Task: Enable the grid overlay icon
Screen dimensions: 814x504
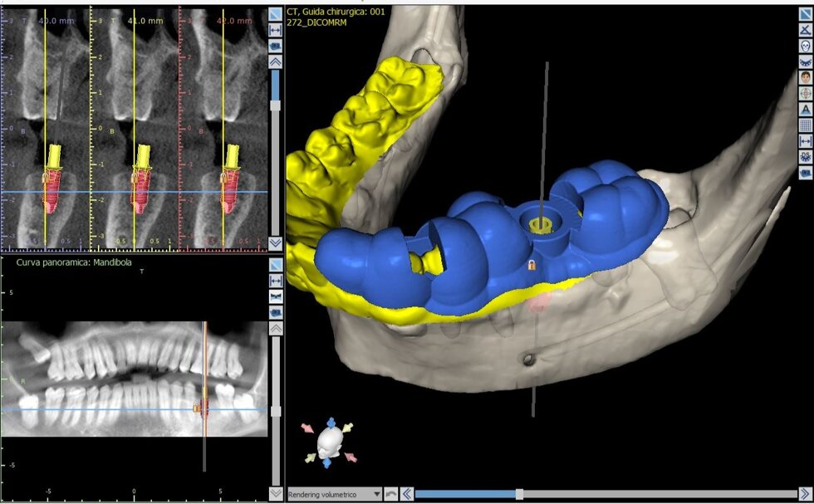Action: (805, 125)
